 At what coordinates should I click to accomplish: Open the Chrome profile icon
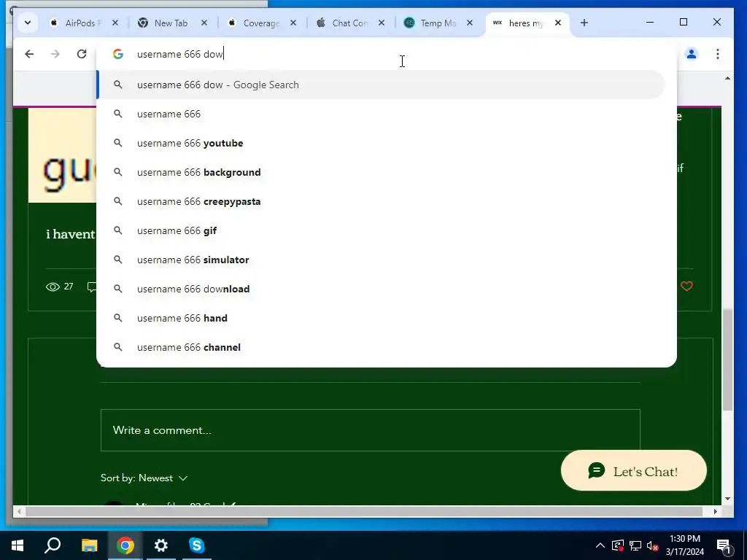[692, 54]
